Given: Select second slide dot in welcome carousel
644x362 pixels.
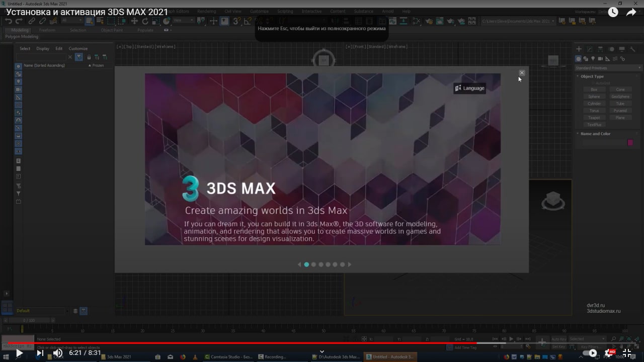Looking at the screenshot, I should click(313, 264).
